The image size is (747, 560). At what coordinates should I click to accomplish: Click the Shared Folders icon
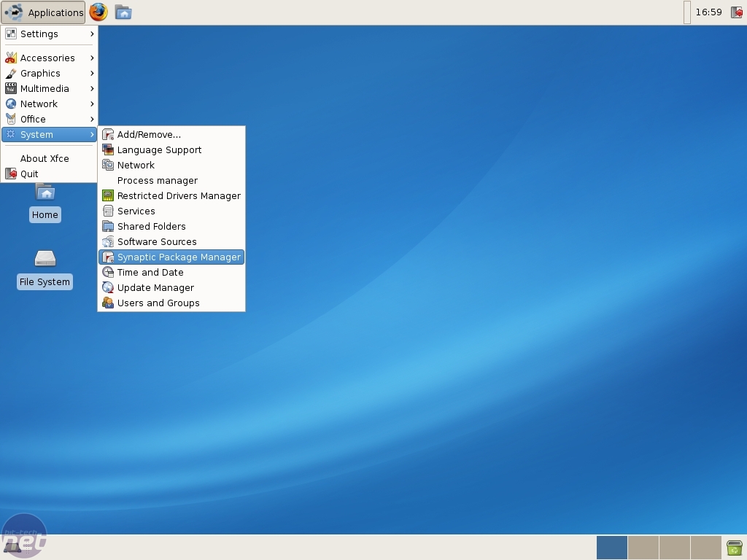coord(108,226)
